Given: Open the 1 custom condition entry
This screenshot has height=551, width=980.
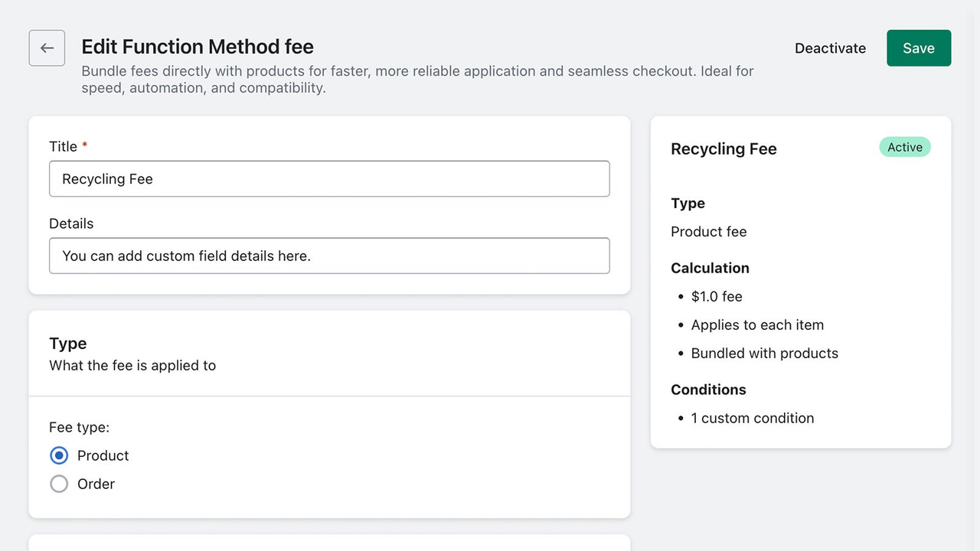Looking at the screenshot, I should [x=753, y=418].
